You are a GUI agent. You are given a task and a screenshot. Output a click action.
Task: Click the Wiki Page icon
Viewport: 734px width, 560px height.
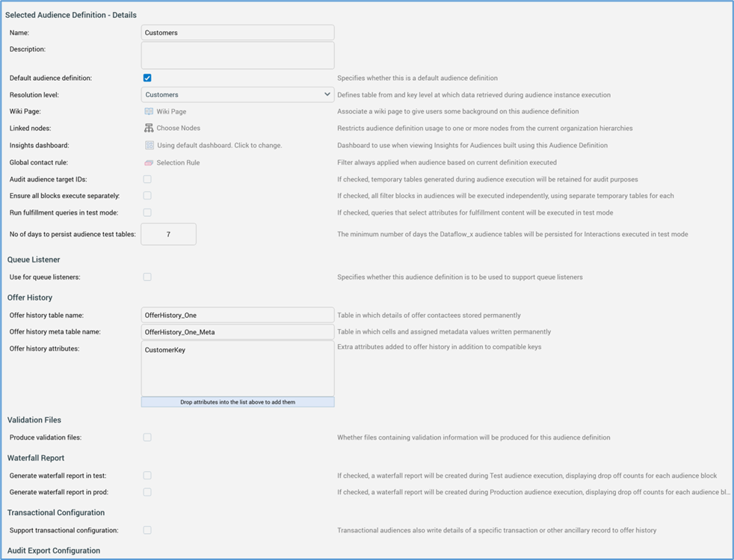[x=149, y=111]
